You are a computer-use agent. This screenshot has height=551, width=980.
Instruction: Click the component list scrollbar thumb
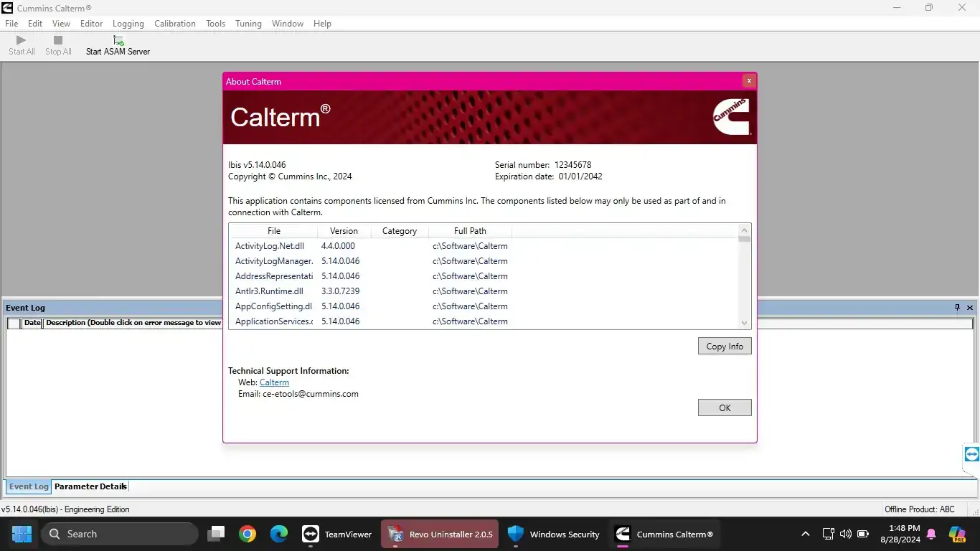(x=744, y=240)
